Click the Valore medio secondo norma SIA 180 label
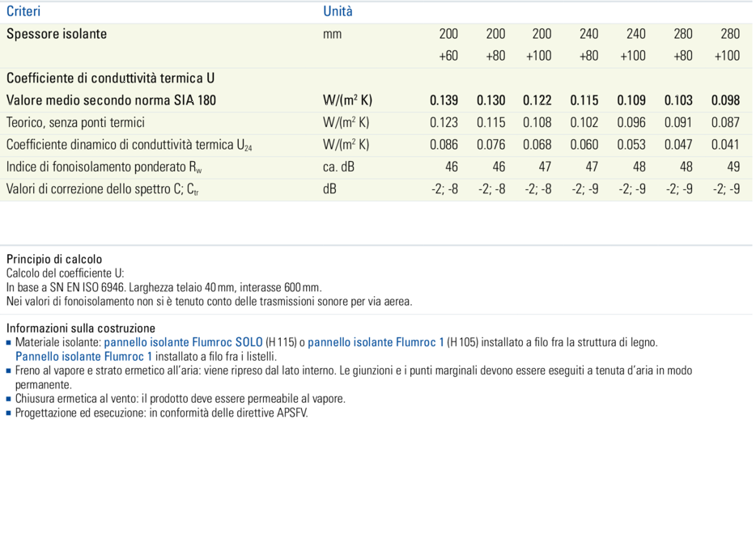The height and width of the screenshot is (542, 756). tap(111, 101)
